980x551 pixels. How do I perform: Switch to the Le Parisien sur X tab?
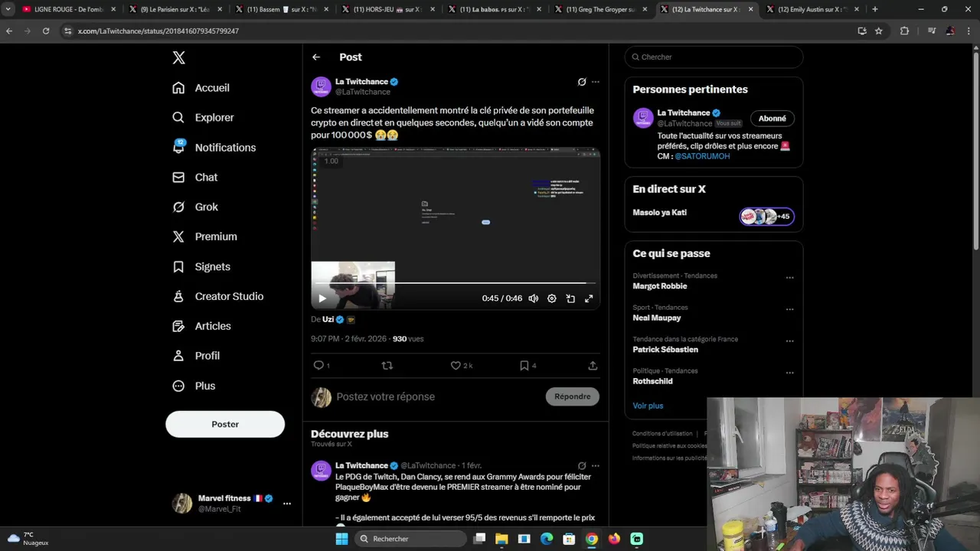(x=175, y=9)
